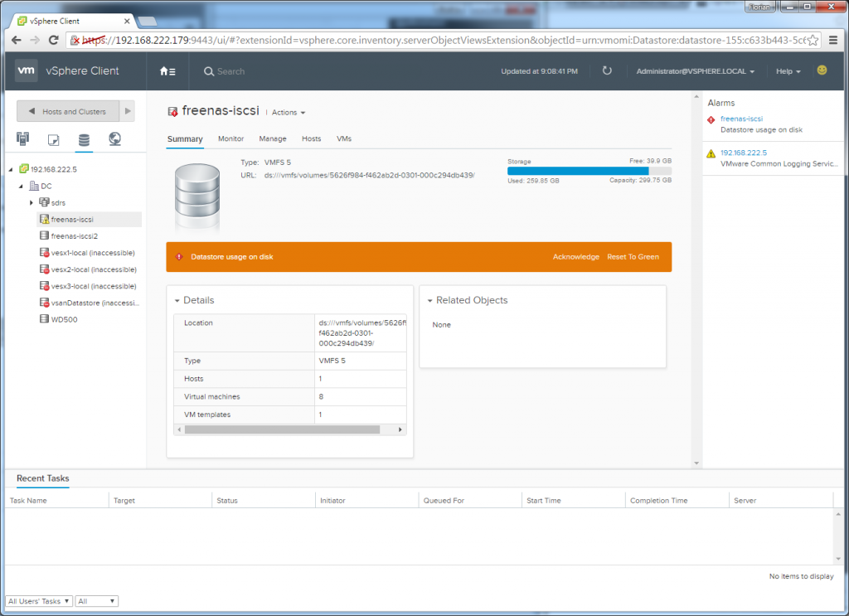Select the Storage inventory icon
The height and width of the screenshot is (616, 849).
tap(84, 139)
